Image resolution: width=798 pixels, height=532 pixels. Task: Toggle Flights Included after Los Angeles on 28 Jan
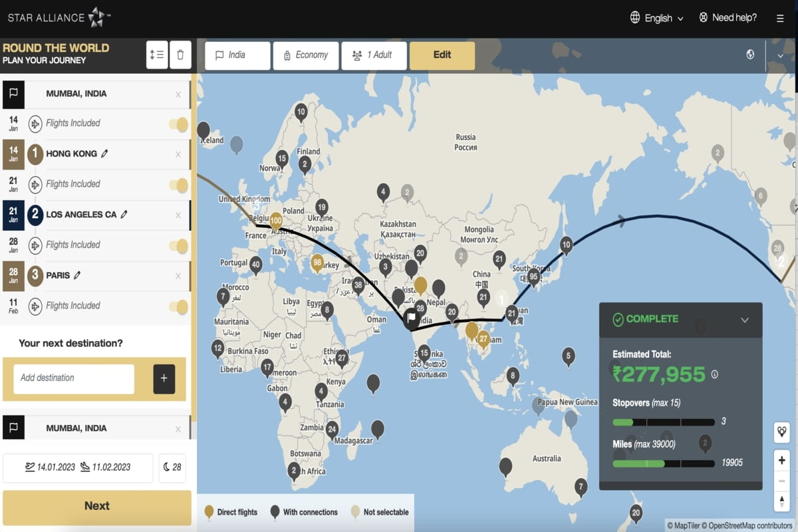pyautogui.click(x=178, y=245)
